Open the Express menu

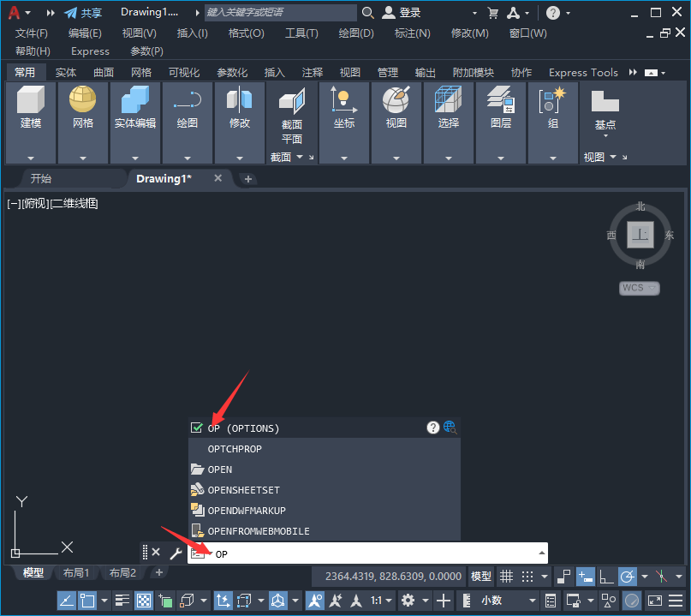[90, 51]
